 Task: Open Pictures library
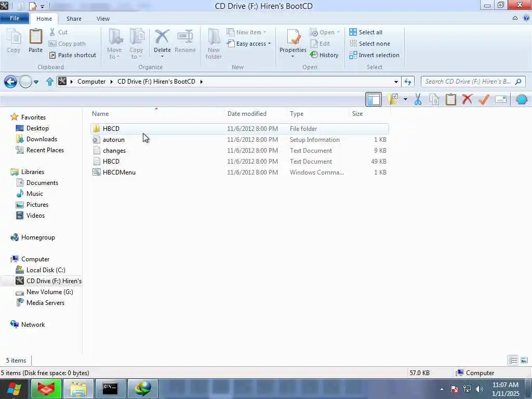tap(37, 205)
